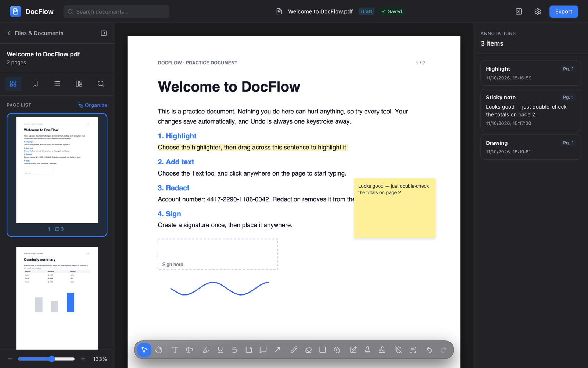Activate the hand pan tool
Screen dimensions: 588x368
pyautogui.click(x=159, y=350)
